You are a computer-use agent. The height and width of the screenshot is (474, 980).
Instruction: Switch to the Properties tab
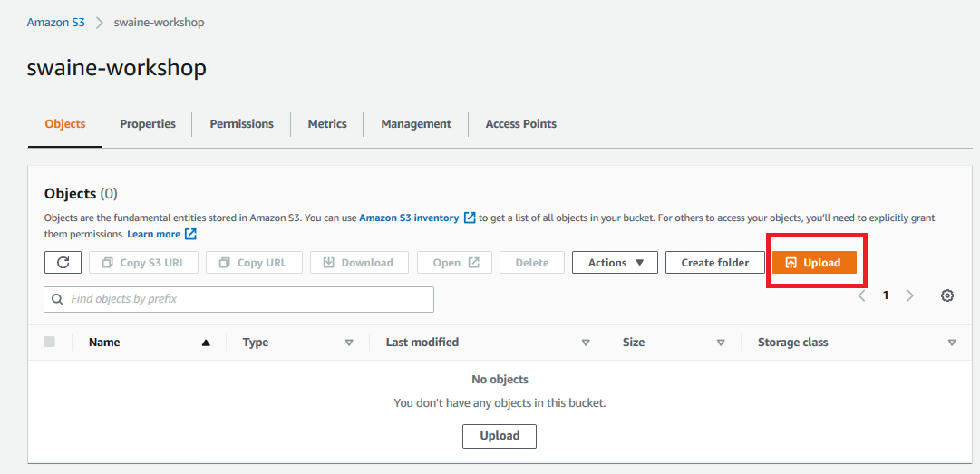pos(148,123)
